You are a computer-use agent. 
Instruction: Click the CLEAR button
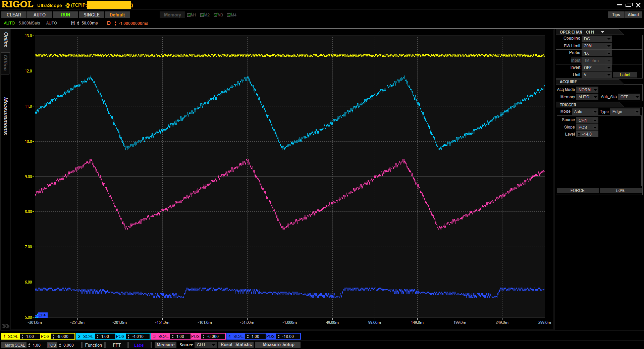click(x=14, y=15)
